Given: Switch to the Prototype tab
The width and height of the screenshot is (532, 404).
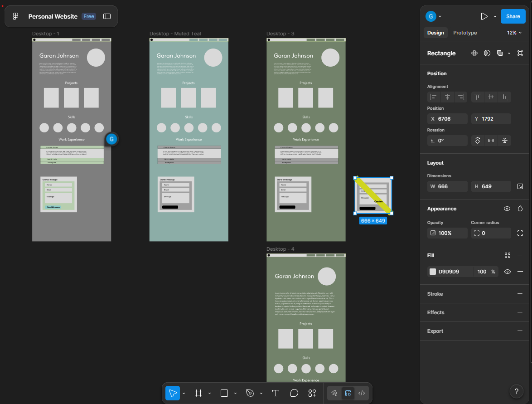Looking at the screenshot, I should pos(465,33).
